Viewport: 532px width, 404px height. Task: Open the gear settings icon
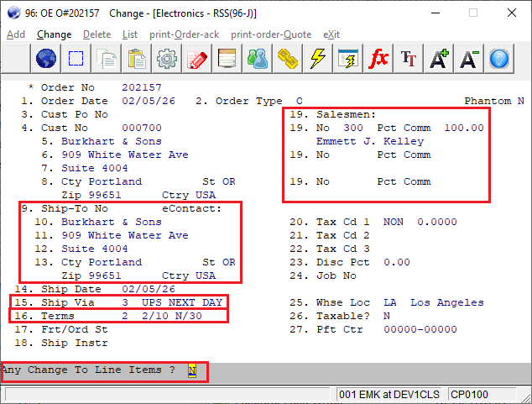tap(167, 59)
